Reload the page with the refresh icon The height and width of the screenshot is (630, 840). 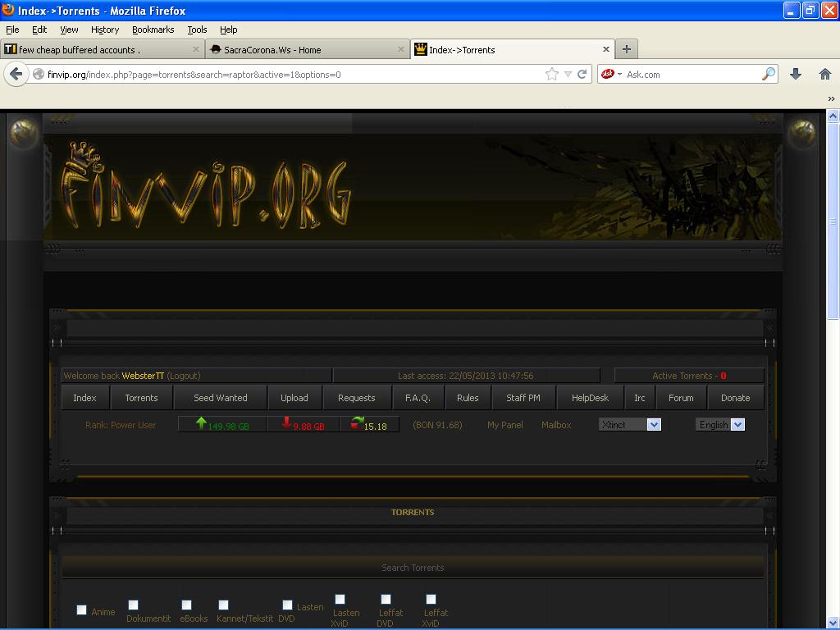point(582,75)
